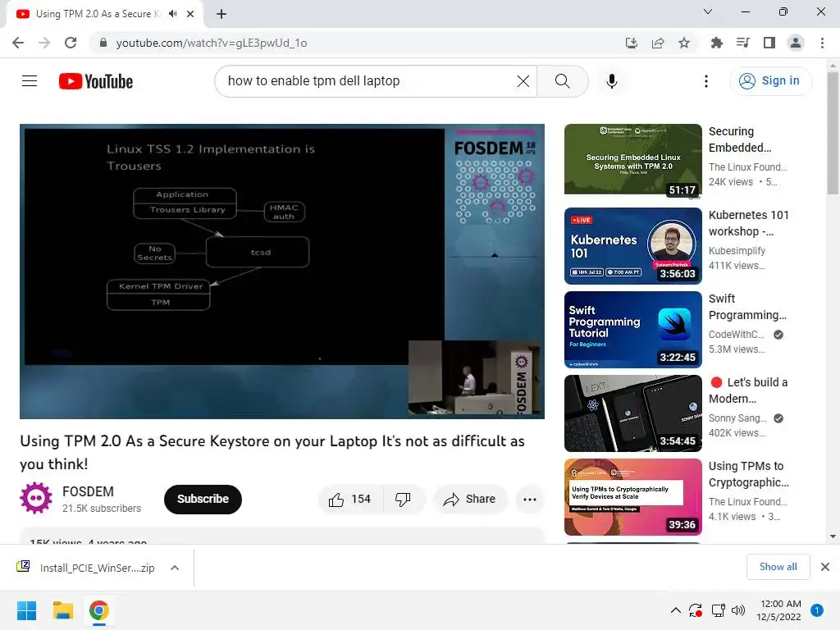This screenshot has width=840, height=630.
Task: Open the Swift Programming title link
Action: pos(747,307)
